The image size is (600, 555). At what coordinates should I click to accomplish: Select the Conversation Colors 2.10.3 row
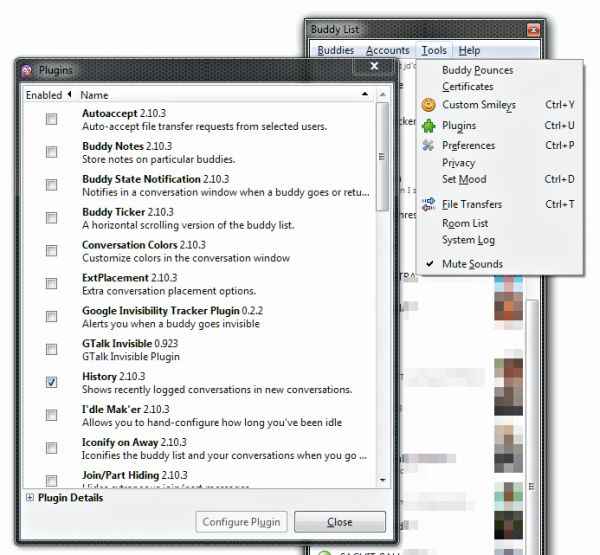(198, 251)
